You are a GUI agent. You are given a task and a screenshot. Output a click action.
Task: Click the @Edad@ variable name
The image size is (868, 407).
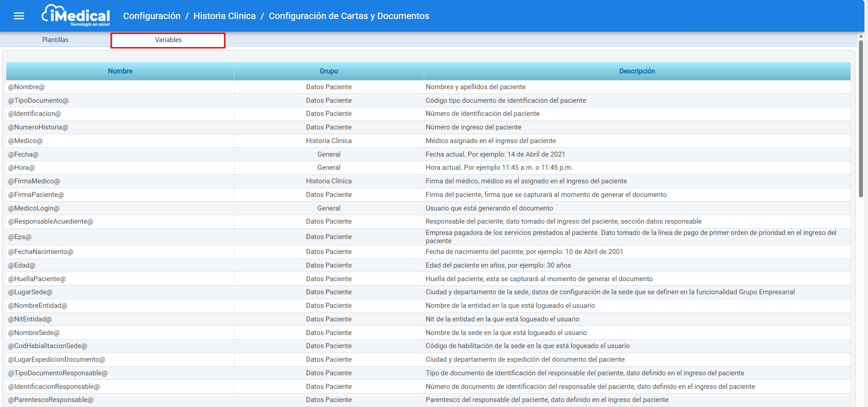(22, 265)
